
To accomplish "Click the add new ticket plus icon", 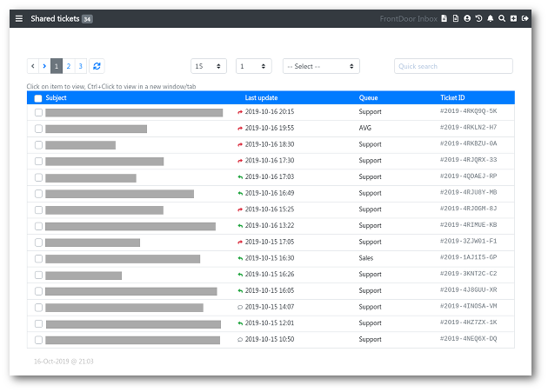I will coord(513,18).
